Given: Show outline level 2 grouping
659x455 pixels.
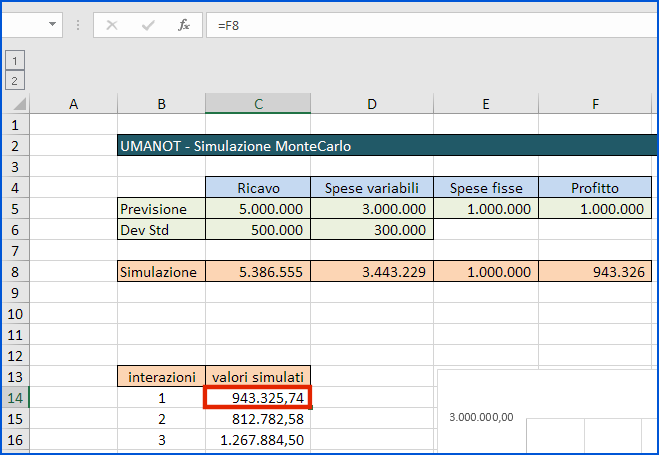Looking at the screenshot, I should click(15, 80).
